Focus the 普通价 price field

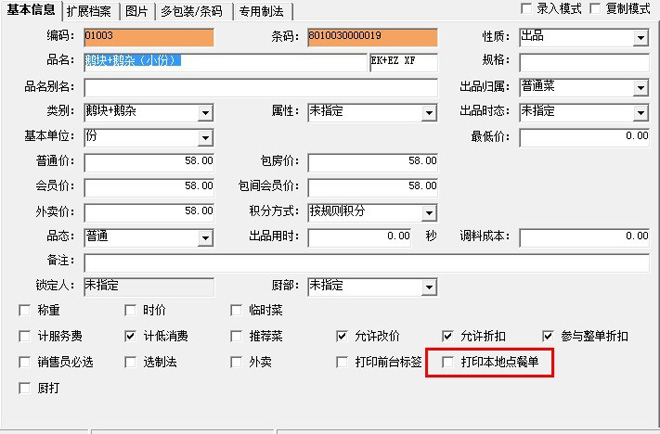tap(149, 162)
